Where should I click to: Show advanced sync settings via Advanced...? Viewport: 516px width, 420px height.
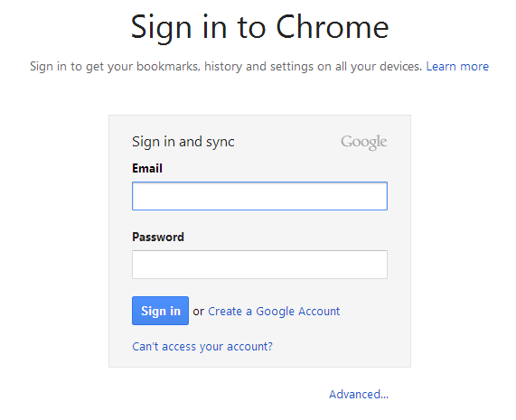tap(359, 394)
